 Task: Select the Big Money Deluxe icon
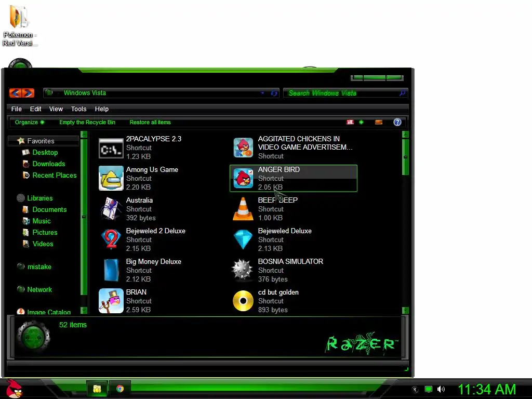[111, 270]
